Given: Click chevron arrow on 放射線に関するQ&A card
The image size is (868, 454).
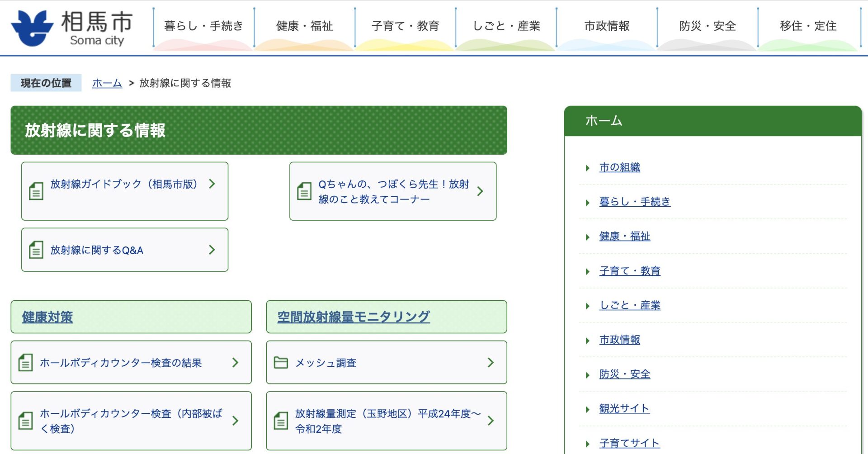Looking at the screenshot, I should click(212, 250).
